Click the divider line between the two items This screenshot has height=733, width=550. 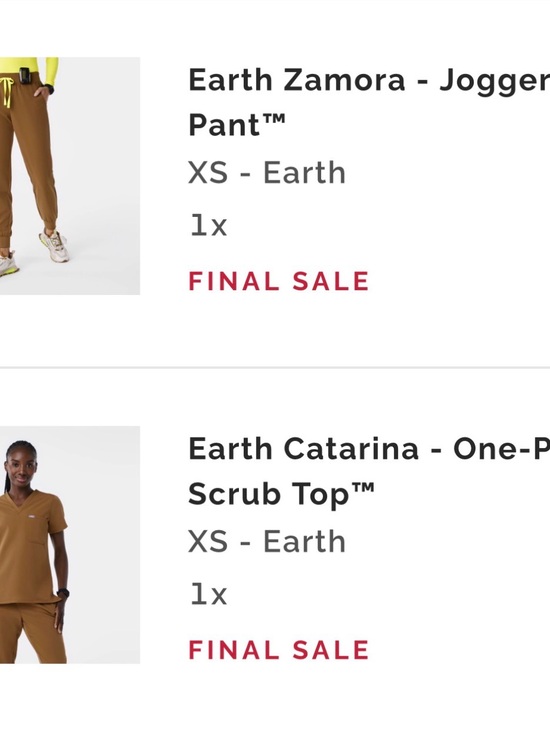click(x=275, y=368)
